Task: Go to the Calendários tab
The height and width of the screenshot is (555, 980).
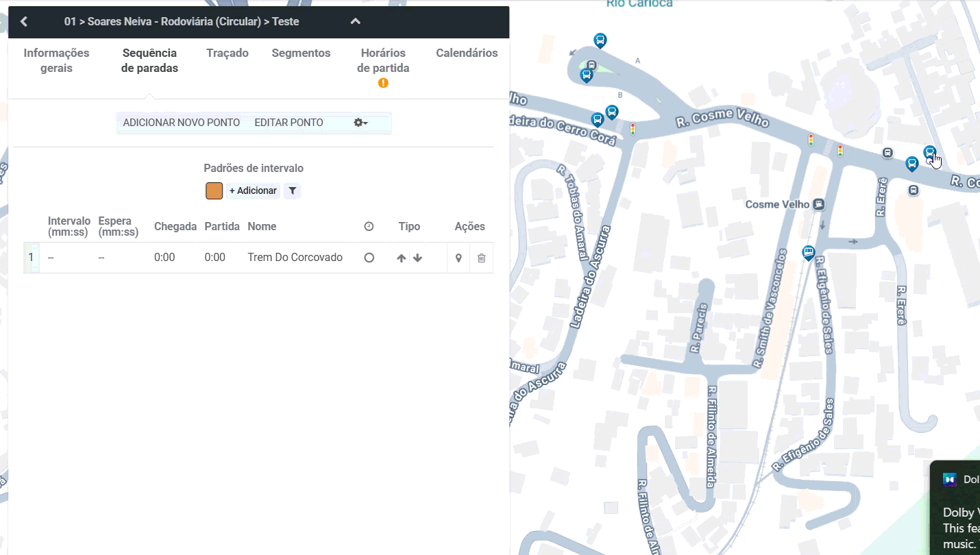Action: [467, 53]
